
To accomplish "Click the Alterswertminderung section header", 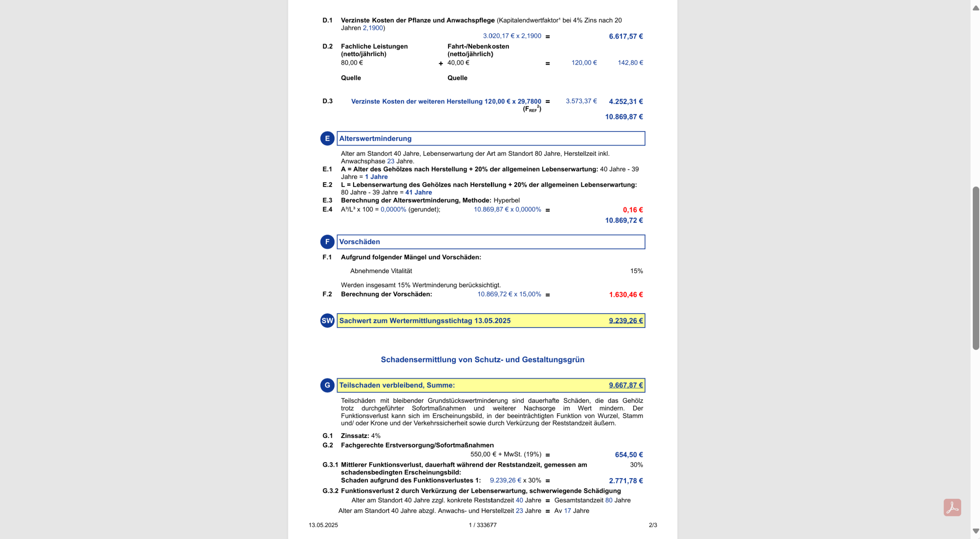I will (x=491, y=138).
